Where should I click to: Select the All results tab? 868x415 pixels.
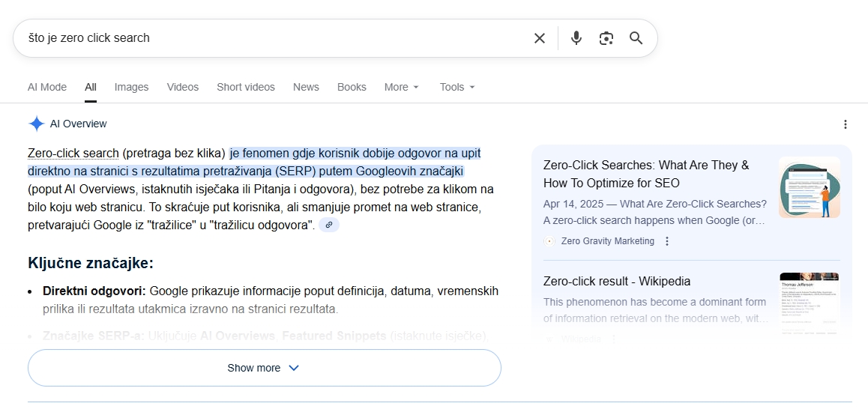pos(91,87)
